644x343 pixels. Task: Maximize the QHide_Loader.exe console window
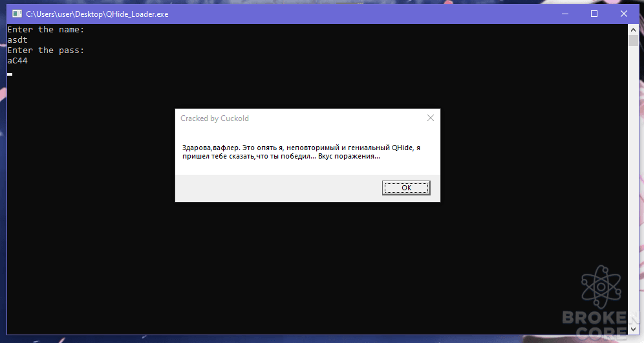[x=594, y=14]
